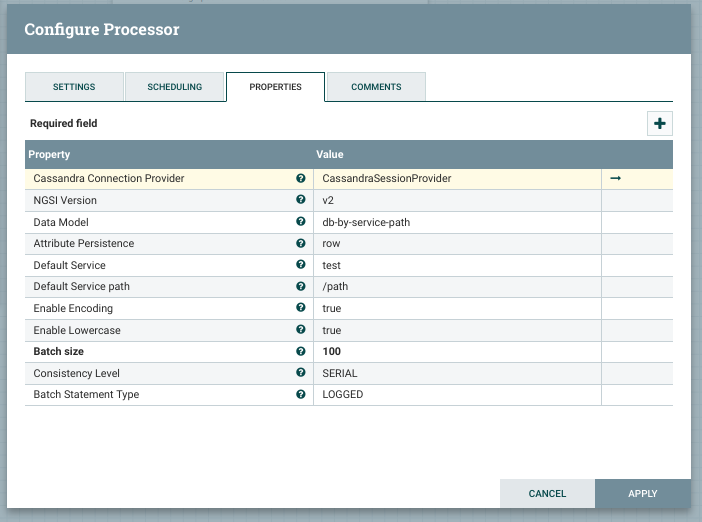Select the Enable Lowercase property name

pyautogui.click(x=77, y=330)
